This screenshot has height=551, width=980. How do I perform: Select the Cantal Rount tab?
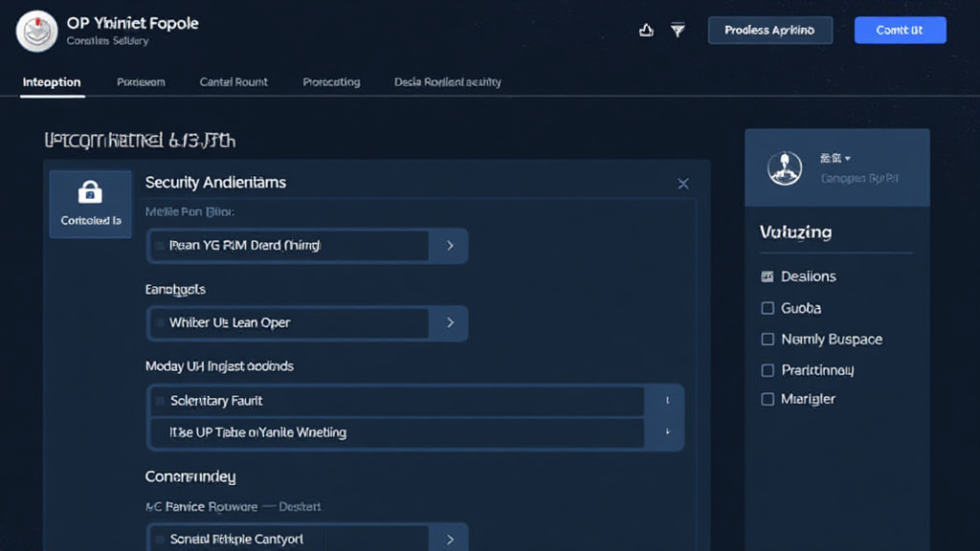(x=233, y=82)
